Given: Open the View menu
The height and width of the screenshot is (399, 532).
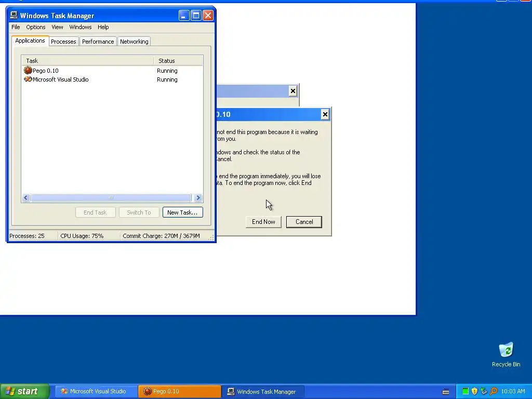Looking at the screenshot, I should [x=57, y=27].
